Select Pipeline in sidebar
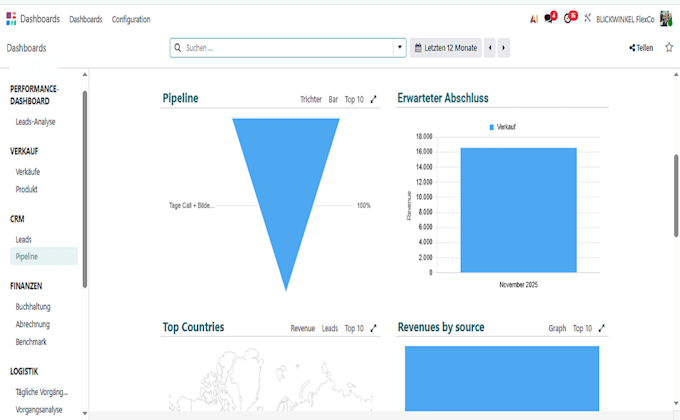The height and width of the screenshot is (420, 680). click(x=44, y=256)
